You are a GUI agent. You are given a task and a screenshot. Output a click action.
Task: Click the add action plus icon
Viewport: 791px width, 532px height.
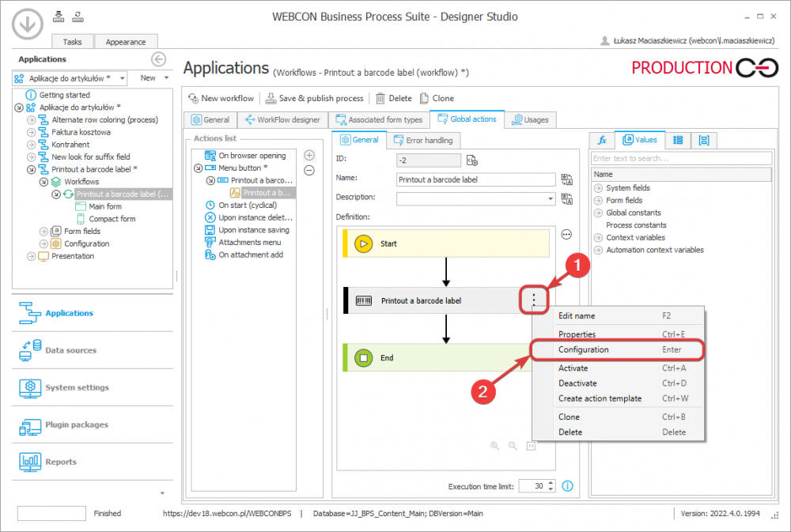(x=309, y=156)
